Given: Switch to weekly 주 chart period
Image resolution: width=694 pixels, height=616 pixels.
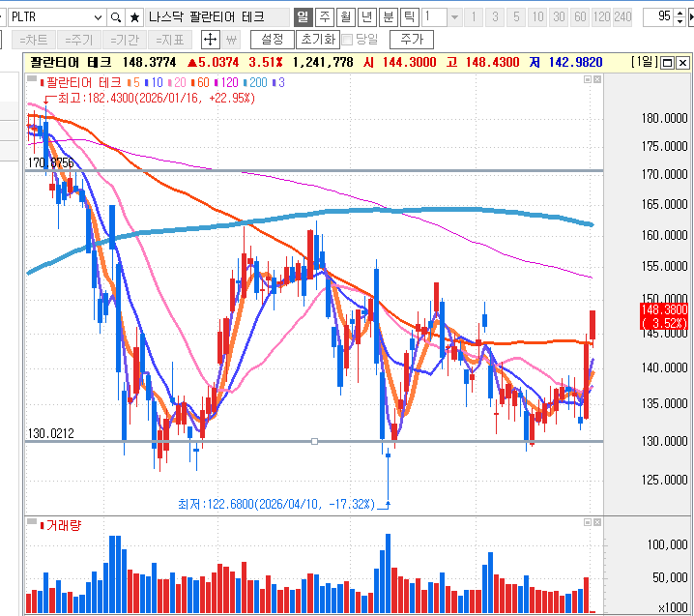Looking at the screenshot, I should [x=325, y=17].
